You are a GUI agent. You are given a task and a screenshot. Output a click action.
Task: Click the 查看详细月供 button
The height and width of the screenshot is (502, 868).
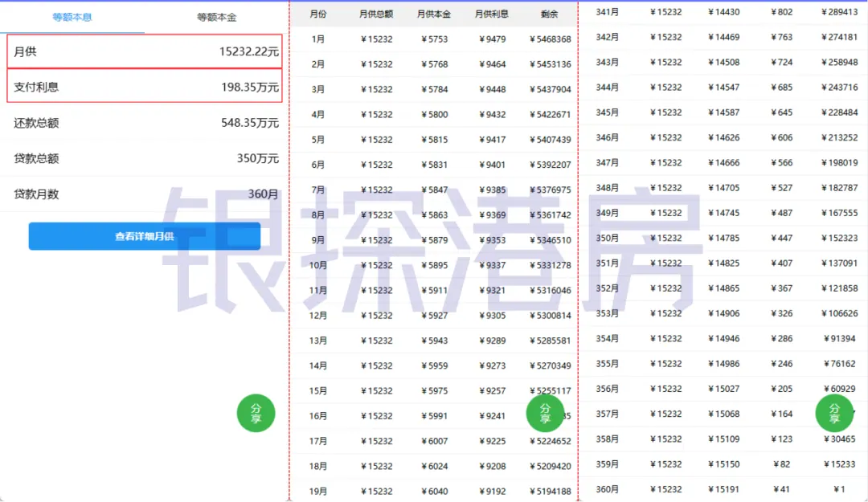(145, 236)
